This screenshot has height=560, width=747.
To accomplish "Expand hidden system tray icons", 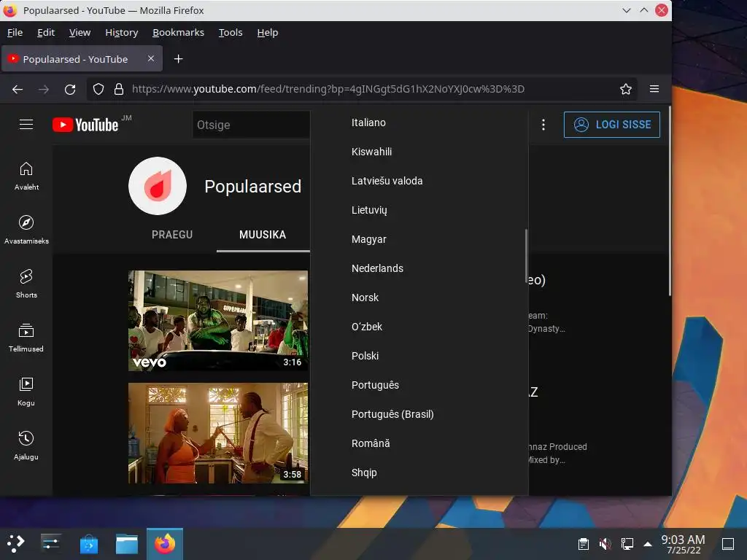I will (648, 544).
